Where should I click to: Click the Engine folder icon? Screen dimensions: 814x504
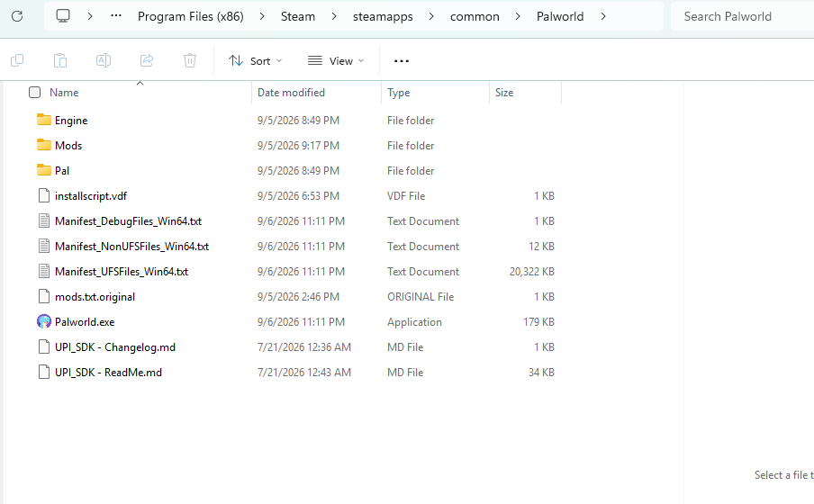coord(44,120)
